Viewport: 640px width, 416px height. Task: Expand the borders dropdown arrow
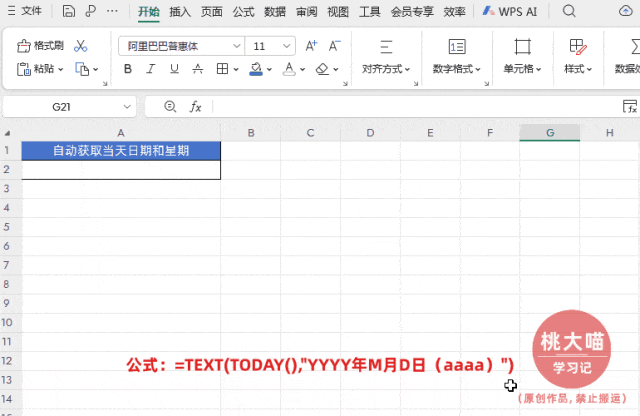(x=236, y=69)
